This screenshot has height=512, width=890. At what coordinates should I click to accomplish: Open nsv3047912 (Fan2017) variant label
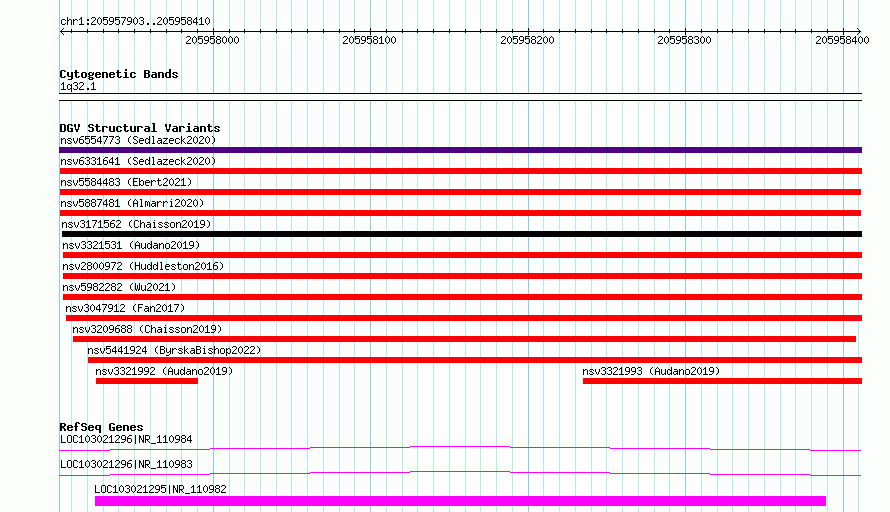pos(125,308)
